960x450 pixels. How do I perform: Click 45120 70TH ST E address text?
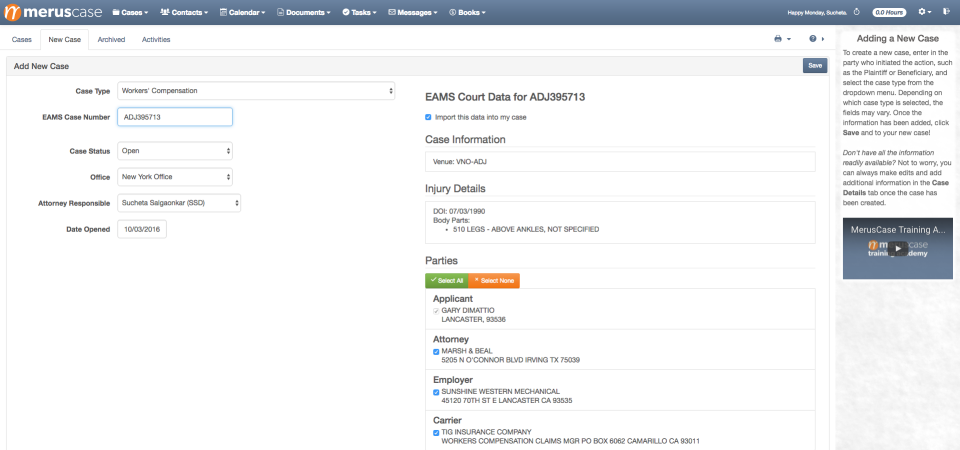tap(507, 400)
